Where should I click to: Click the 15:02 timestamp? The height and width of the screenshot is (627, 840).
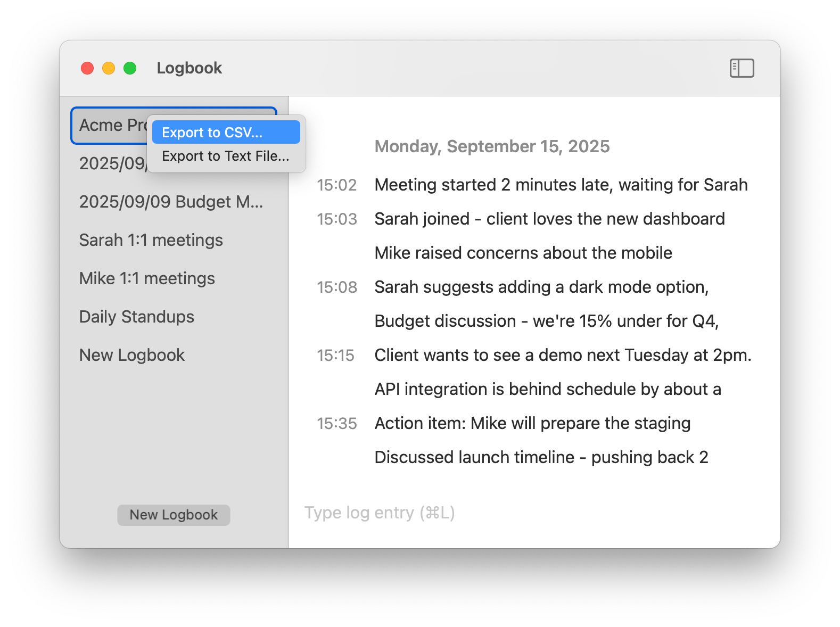(x=336, y=185)
